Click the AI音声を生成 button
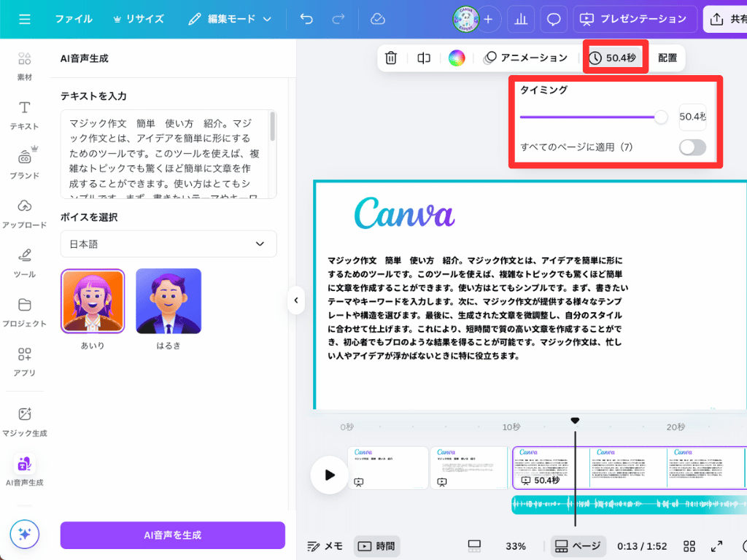Image resolution: width=747 pixels, height=560 pixels. click(x=173, y=534)
